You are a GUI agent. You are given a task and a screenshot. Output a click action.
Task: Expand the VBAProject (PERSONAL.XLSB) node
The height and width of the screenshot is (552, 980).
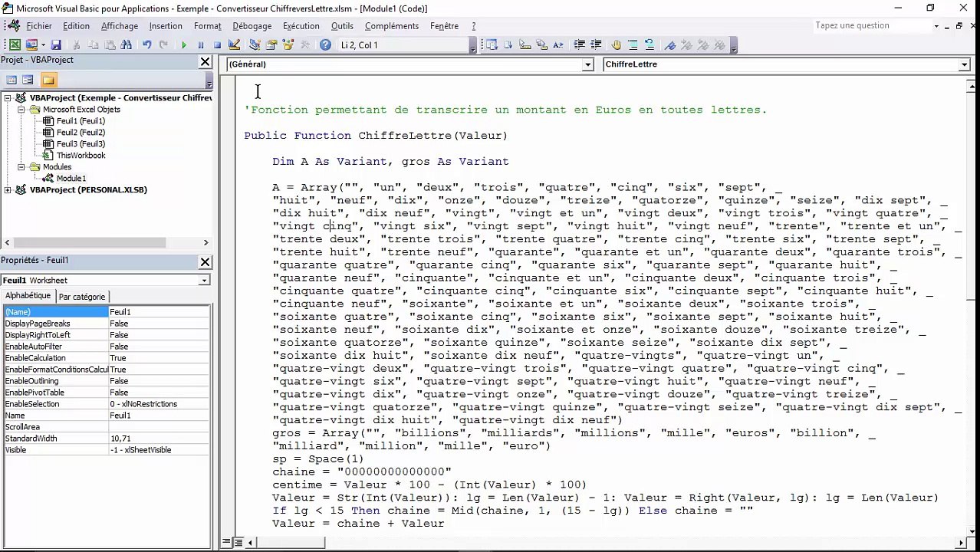click(8, 190)
